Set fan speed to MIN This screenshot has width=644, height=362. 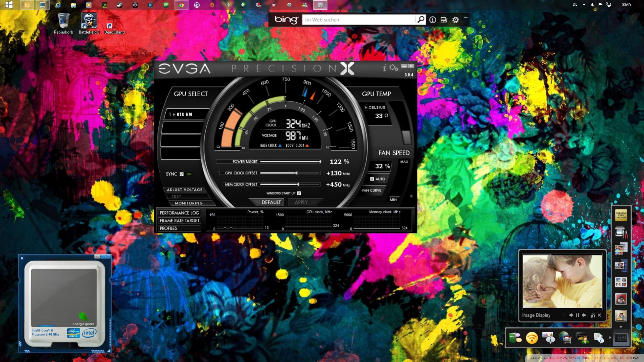[x=393, y=200]
